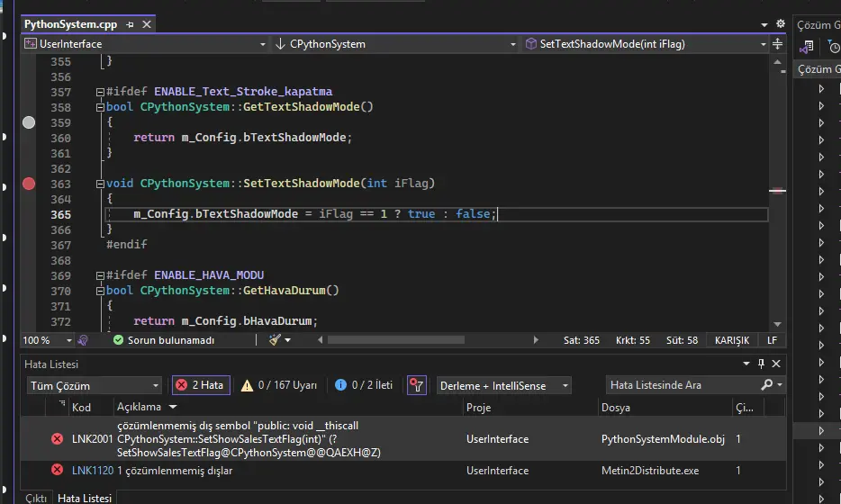Open the Tüm Çözüm scope dropdown

(x=94, y=385)
